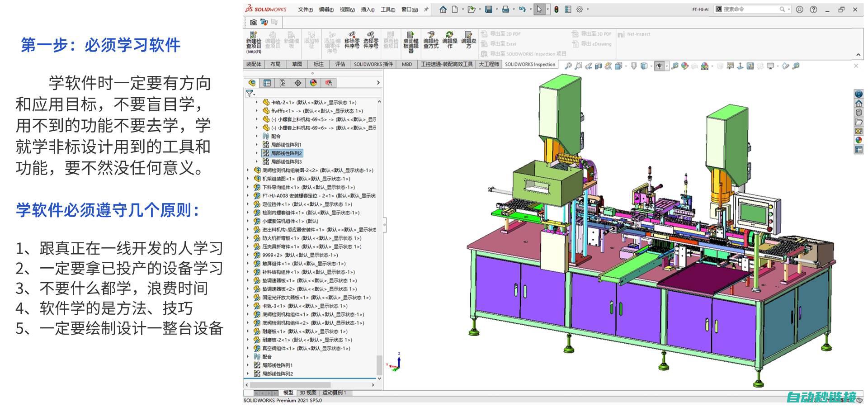Open the Hide/Show Items dropdown arrow
Viewport: 868px width, 407px height.
[x=667, y=66]
